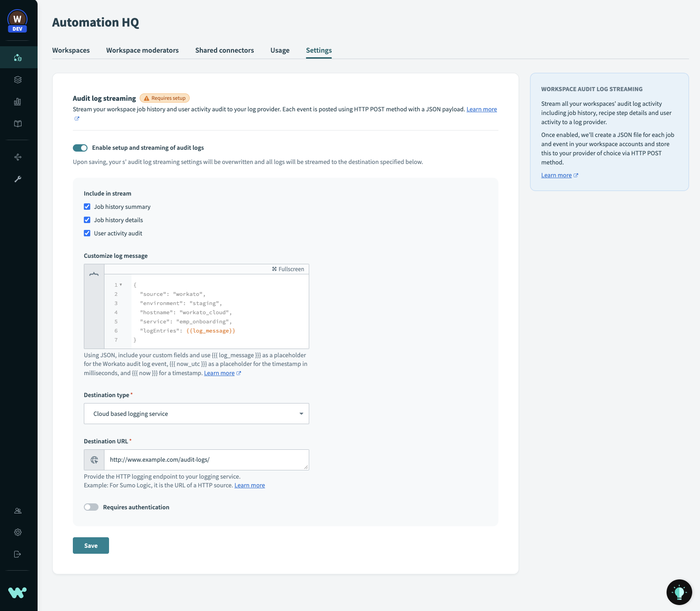Collapse the JSON block at line 1
Screen dimensions: 700x611
point(121,285)
